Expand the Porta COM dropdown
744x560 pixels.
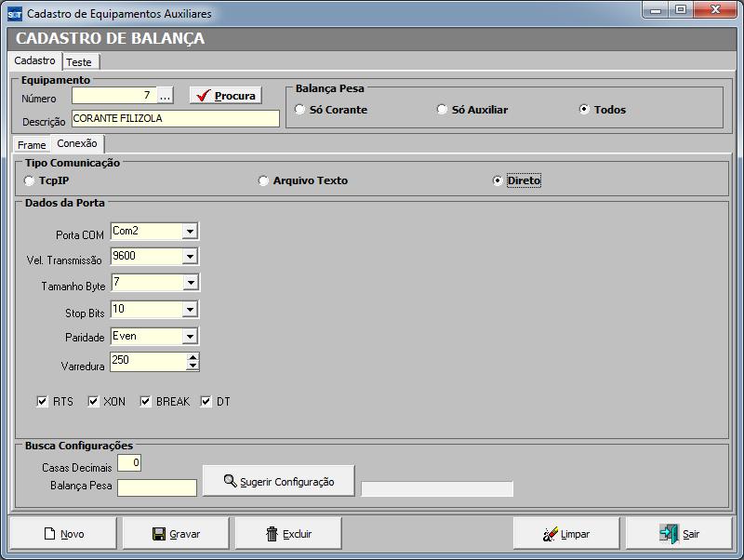click(x=190, y=231)
